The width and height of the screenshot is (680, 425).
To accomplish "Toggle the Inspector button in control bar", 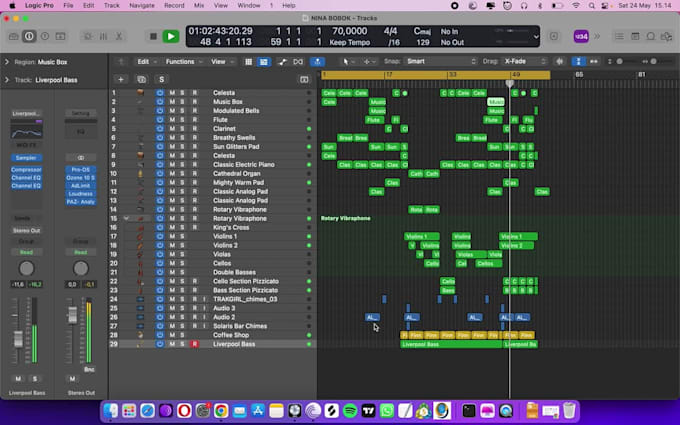I will [29, 36].
